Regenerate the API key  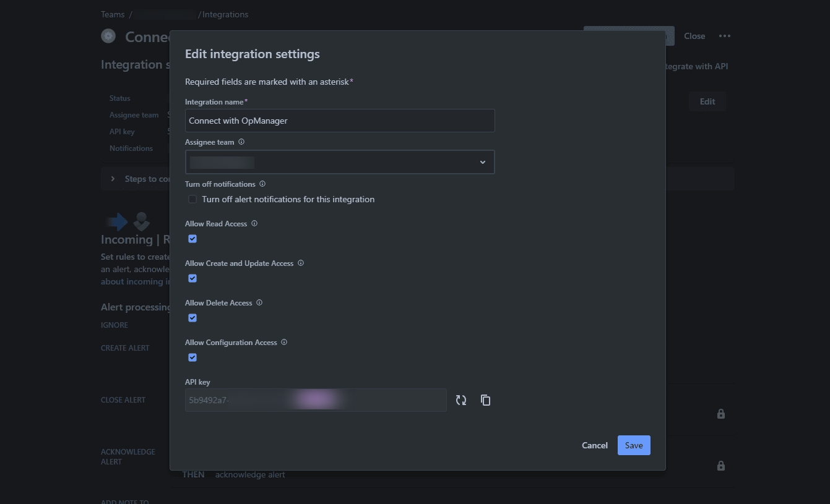pyautogui.click(x=461, y=400)
